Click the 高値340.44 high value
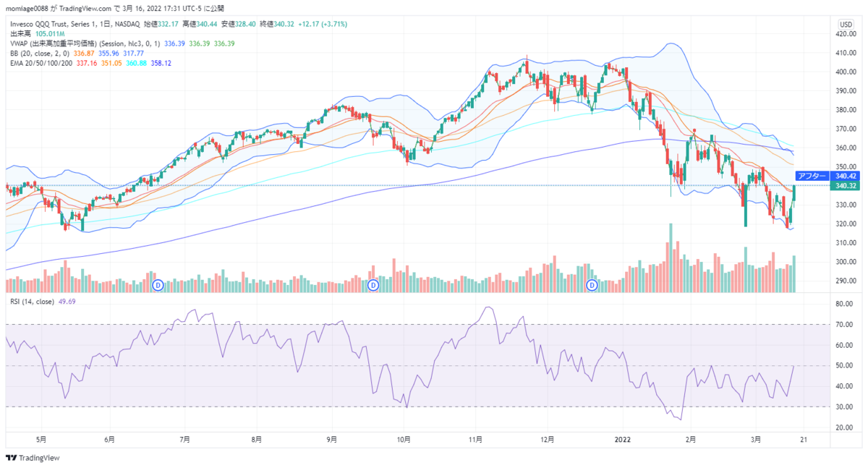This screenshot has width=868, height=468. pos(198,24)
